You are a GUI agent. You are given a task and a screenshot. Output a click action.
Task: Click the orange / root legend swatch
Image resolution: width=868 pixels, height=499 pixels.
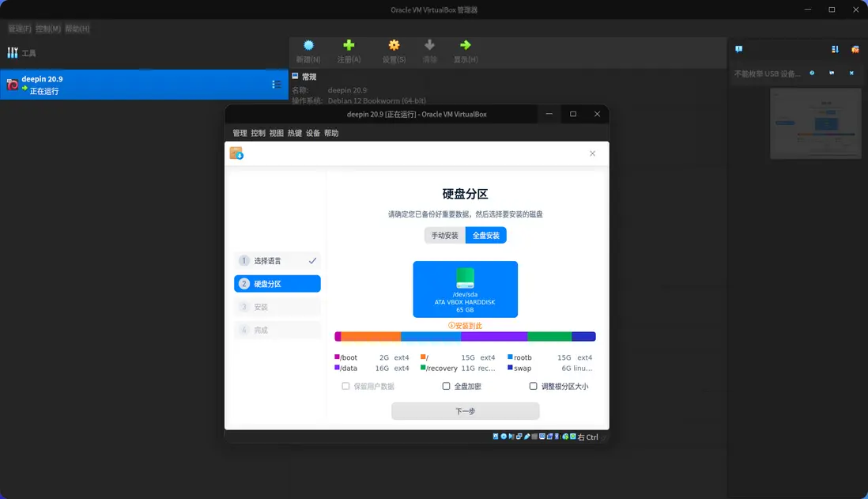tap(423, 357)
